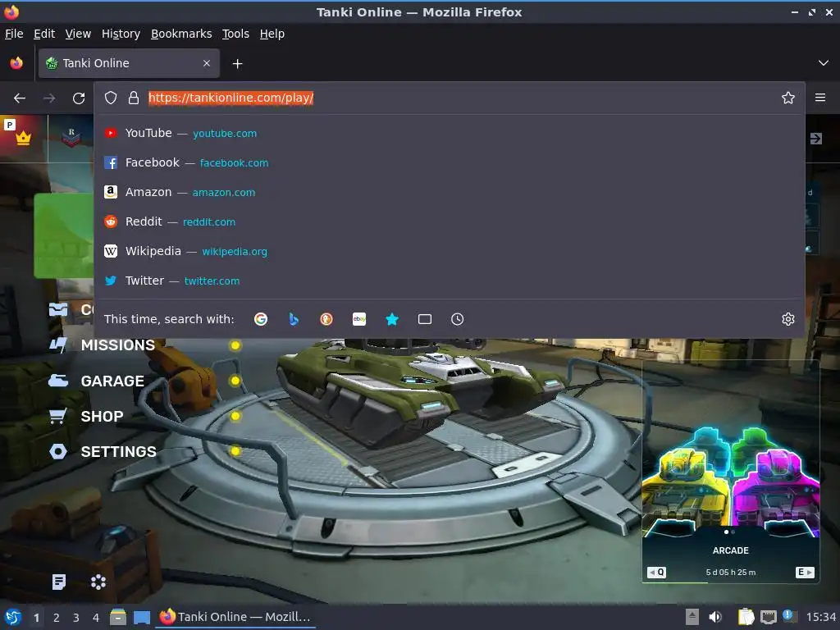Viewport: 840px width, 630px height.
Task: Open the View menu
Action: pos(78,34)
